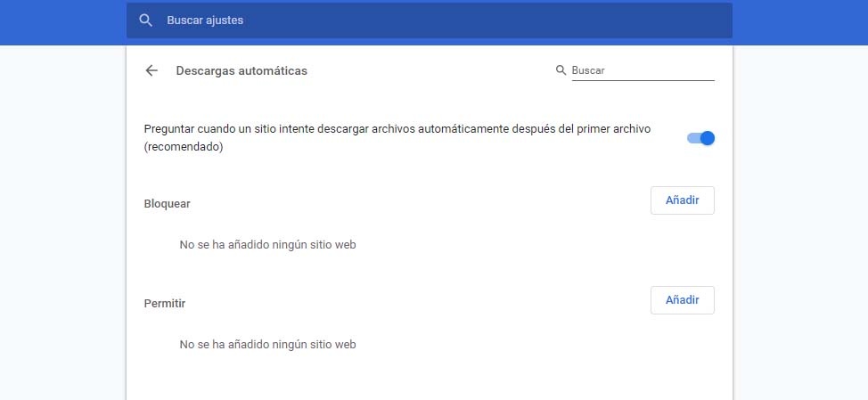
Task: Click the magnifier icon in the top search bar
Action: pos(146,20)
